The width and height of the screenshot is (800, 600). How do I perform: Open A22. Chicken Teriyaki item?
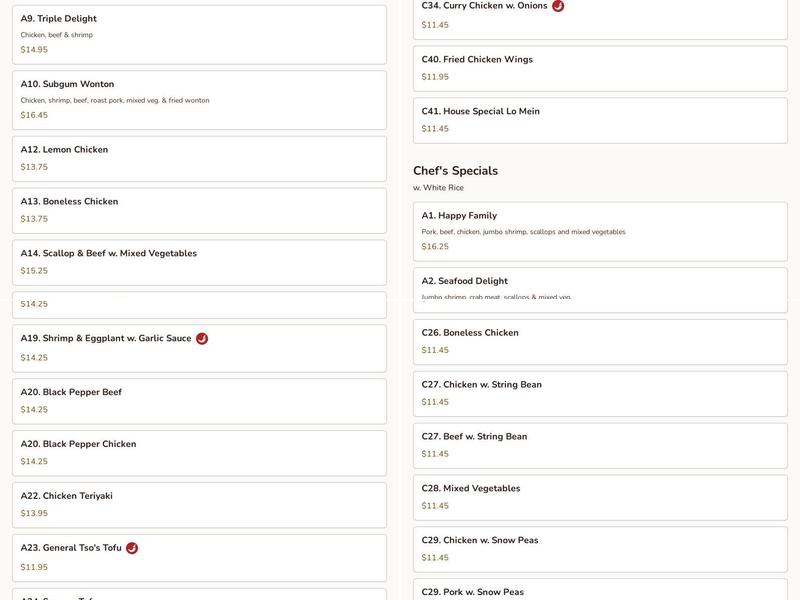199,504
